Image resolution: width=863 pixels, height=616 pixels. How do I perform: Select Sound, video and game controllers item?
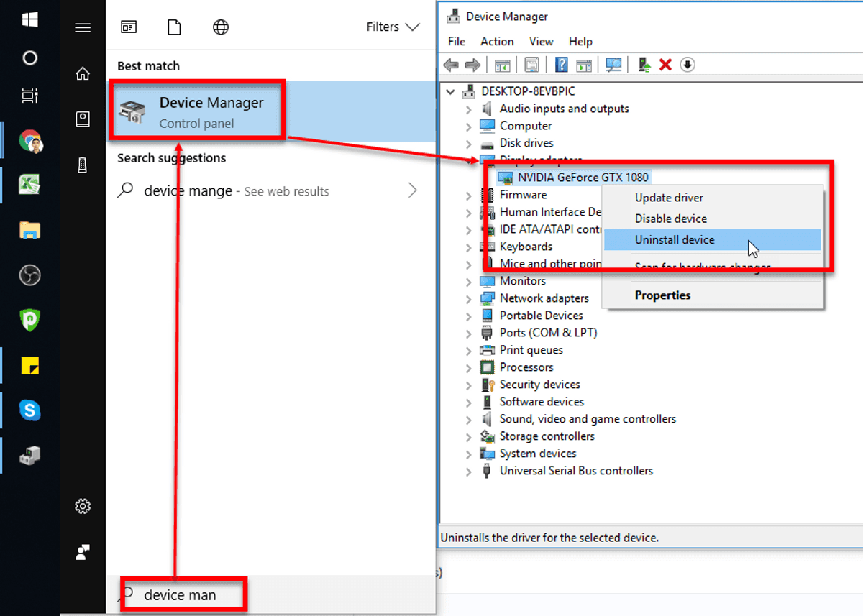coord(588,419)
